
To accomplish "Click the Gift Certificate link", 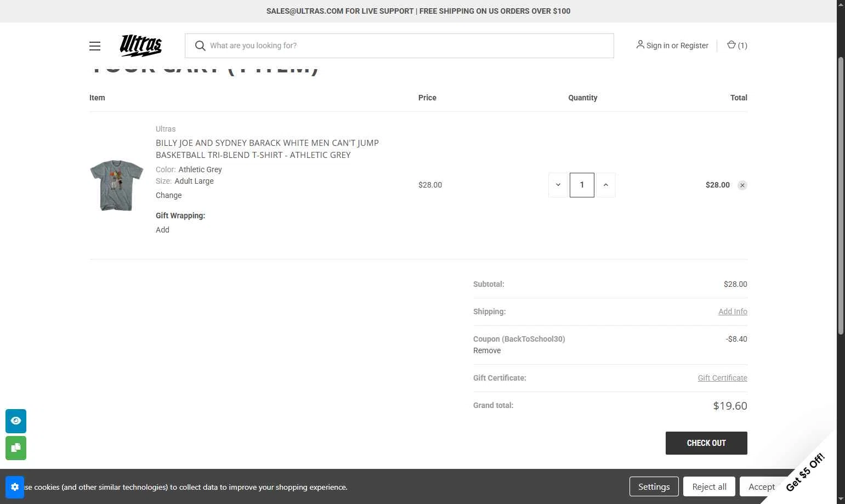I will 722,378.
